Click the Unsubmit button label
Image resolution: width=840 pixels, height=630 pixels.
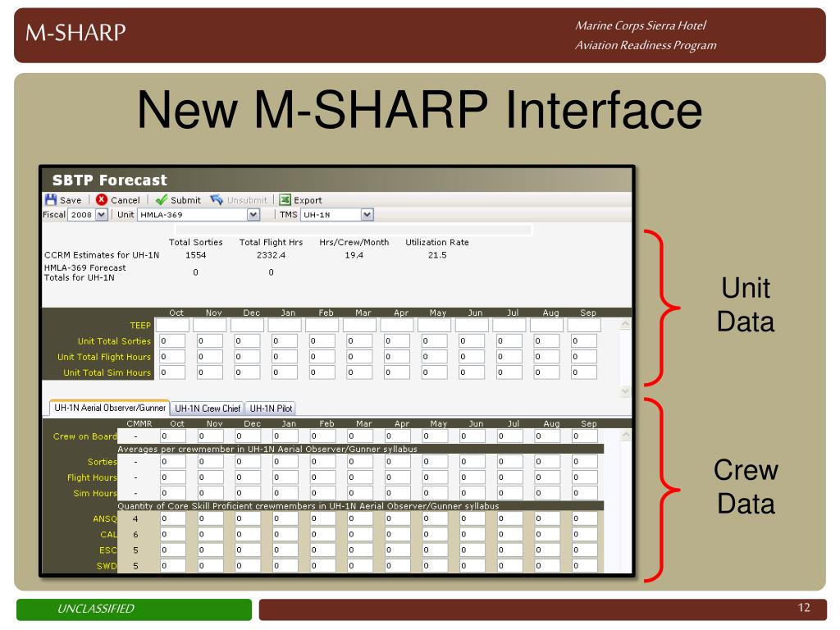tap(247, 200)
